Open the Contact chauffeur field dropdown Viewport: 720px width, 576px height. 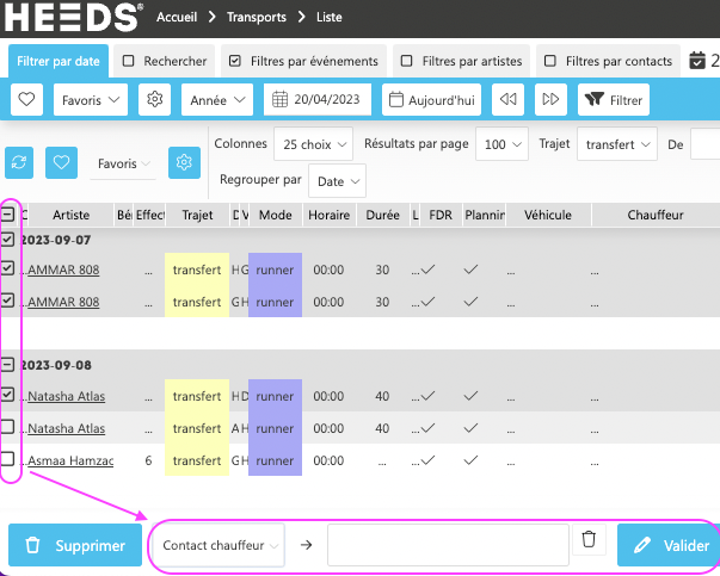click(219, 545)
